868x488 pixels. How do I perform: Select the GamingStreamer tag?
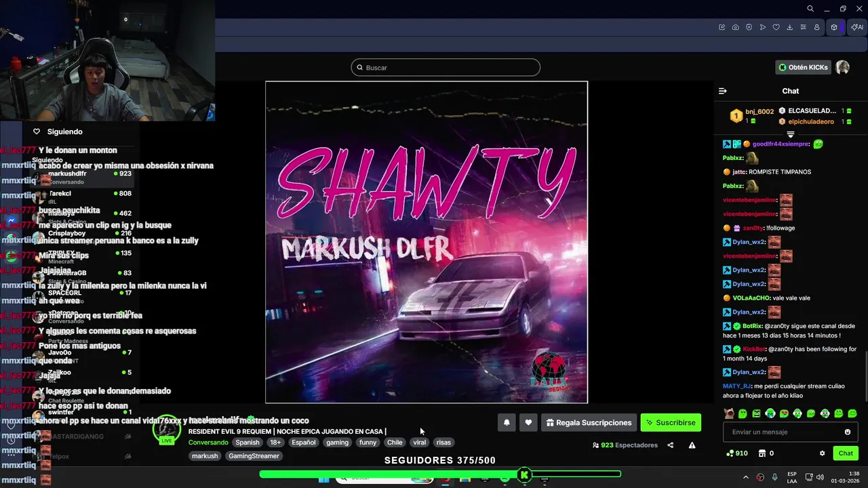(254, 456)
